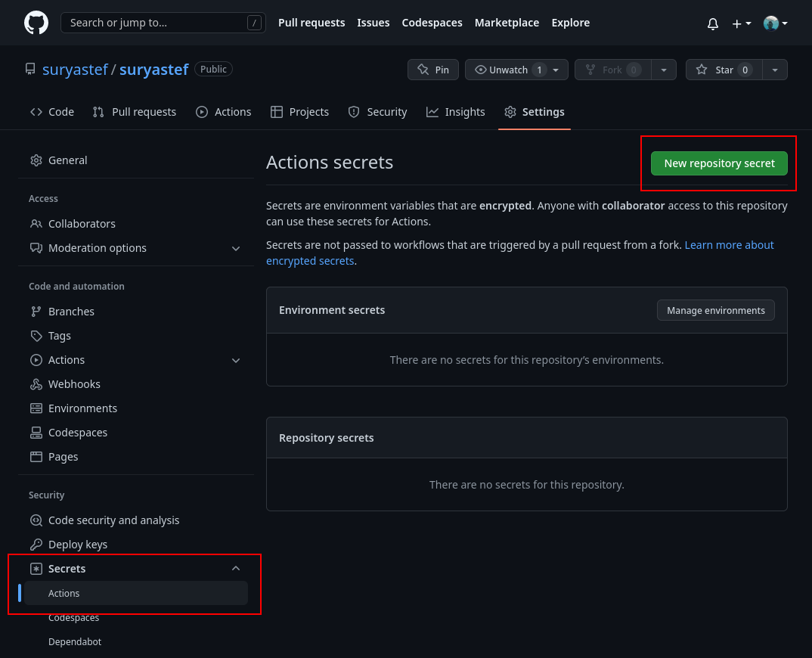Open Environments settings label

pos(83,408)
